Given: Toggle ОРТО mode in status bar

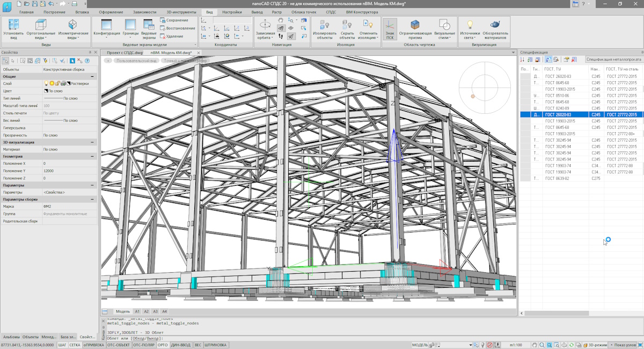Looking at the screenshot, I should (163, 345).
